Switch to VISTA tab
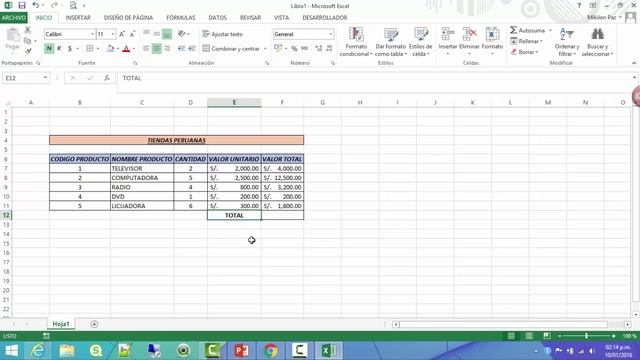 tap(281, 18)
